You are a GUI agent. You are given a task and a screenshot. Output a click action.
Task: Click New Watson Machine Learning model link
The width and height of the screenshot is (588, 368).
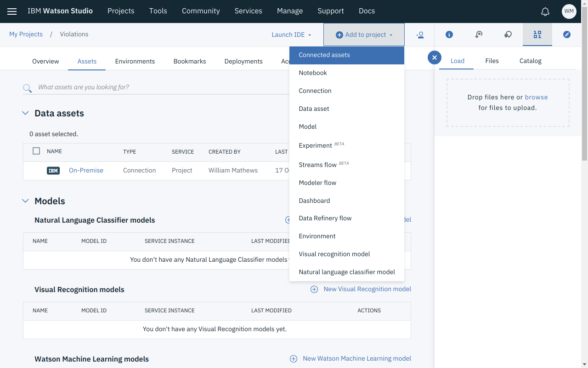tap(357, 358)
